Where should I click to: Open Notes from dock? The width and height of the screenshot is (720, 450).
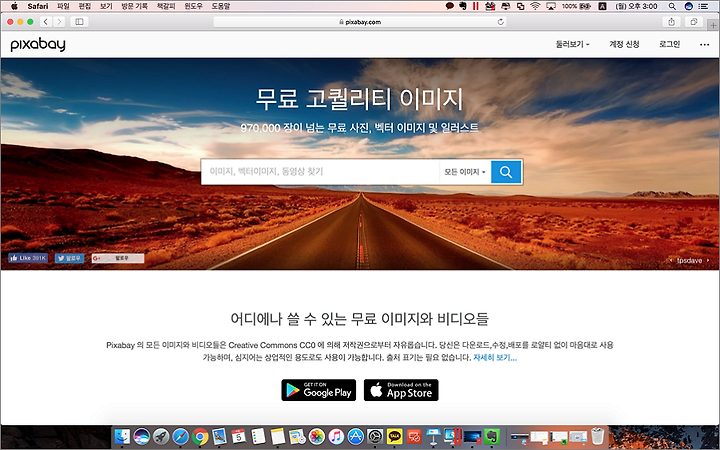pyautogui.click(x=277, y=436)
